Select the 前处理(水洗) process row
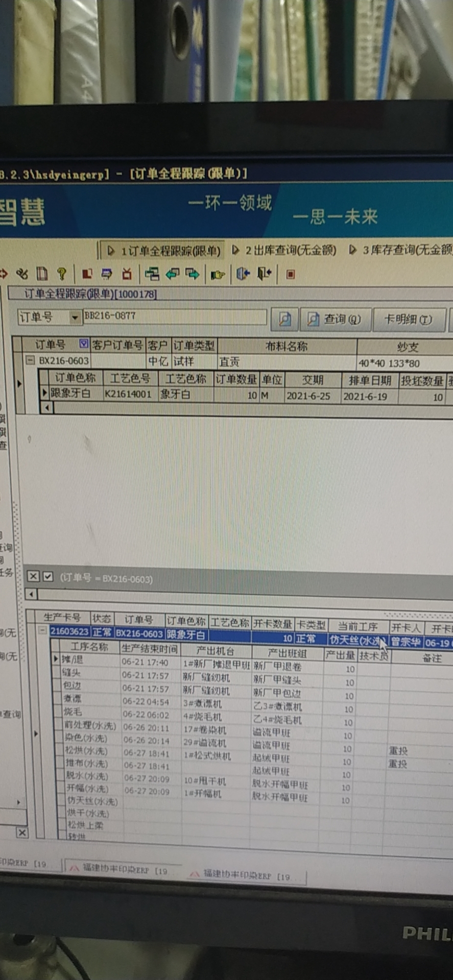The width and height of the screenshot is (453, 980). 89,725
